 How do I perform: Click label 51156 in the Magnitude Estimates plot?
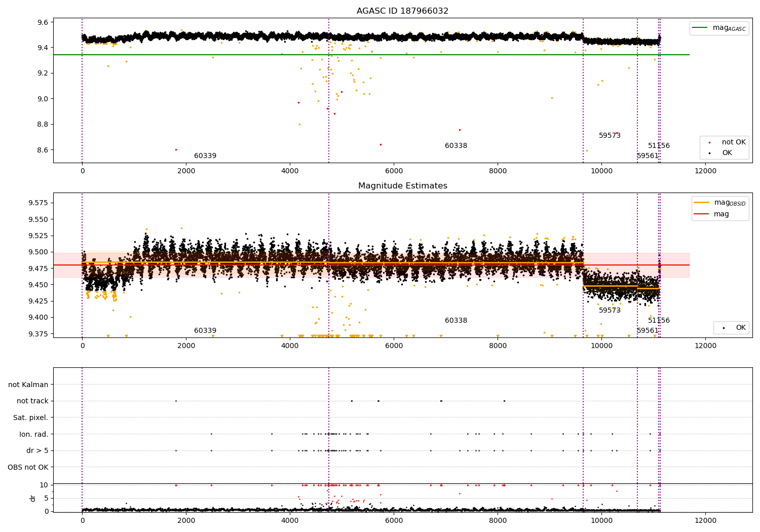(659, 320)
